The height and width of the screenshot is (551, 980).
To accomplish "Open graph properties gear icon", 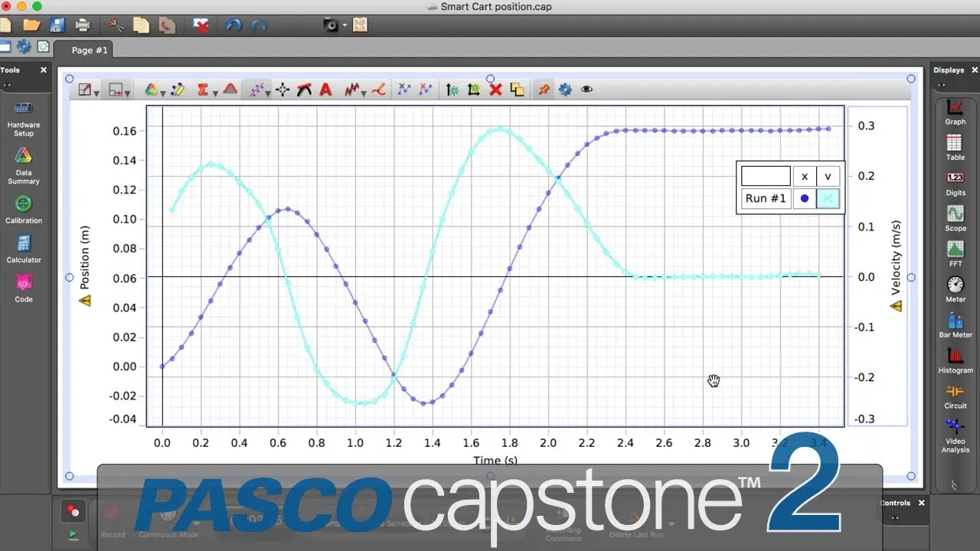I will click(565, 90).
